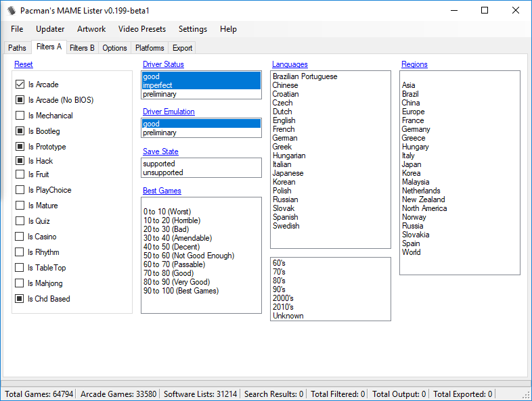Viewport: 532px width, 401px height.
Task: Enable the Is Mature checkbox
Action: pyautogui.click(x=20, y=205)
